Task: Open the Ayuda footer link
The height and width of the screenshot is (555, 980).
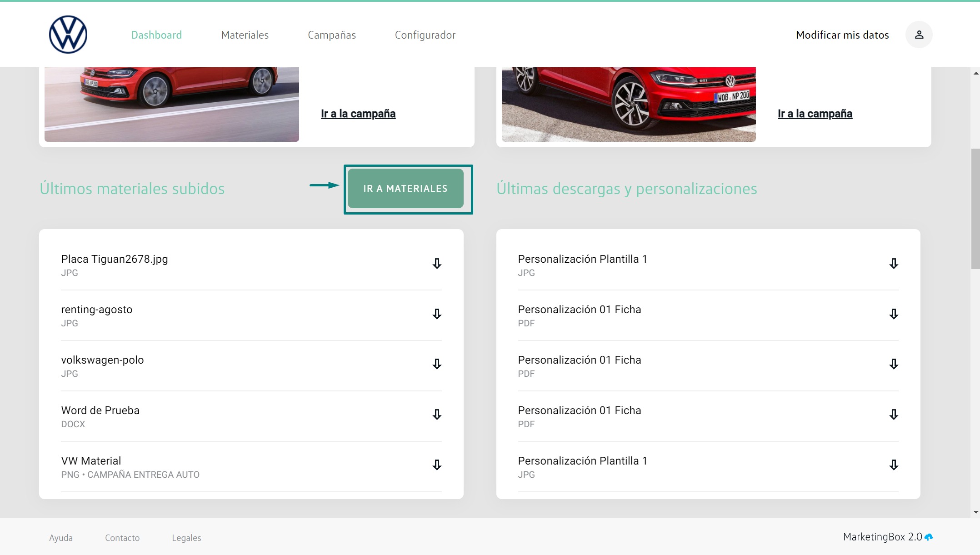Action: tap(61, 538)
